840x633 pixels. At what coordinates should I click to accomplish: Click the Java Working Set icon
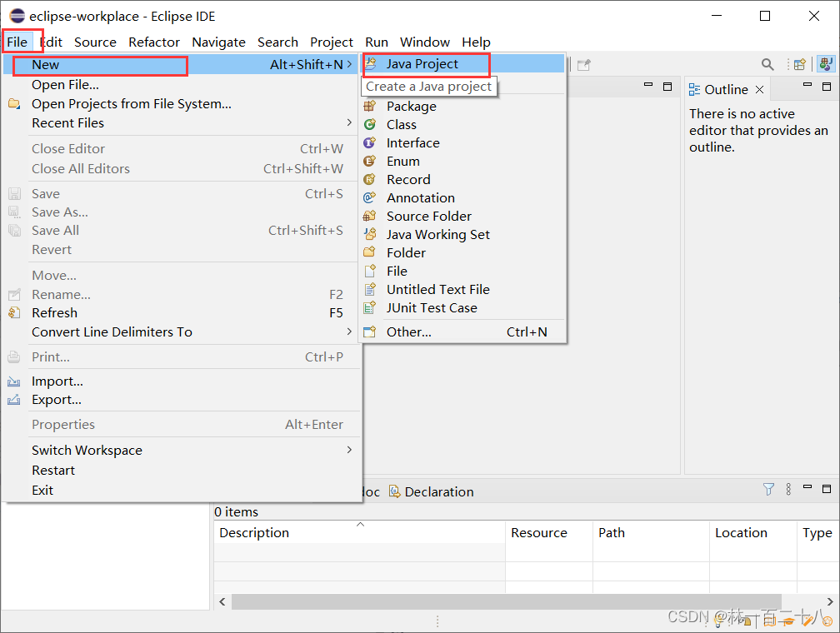pos(370,234)
